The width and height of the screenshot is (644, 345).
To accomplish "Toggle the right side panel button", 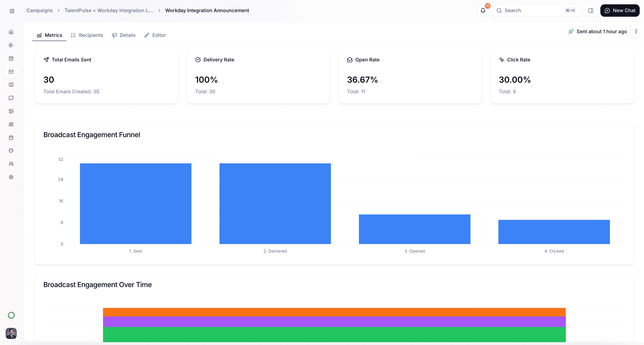I will pos(591,10).
